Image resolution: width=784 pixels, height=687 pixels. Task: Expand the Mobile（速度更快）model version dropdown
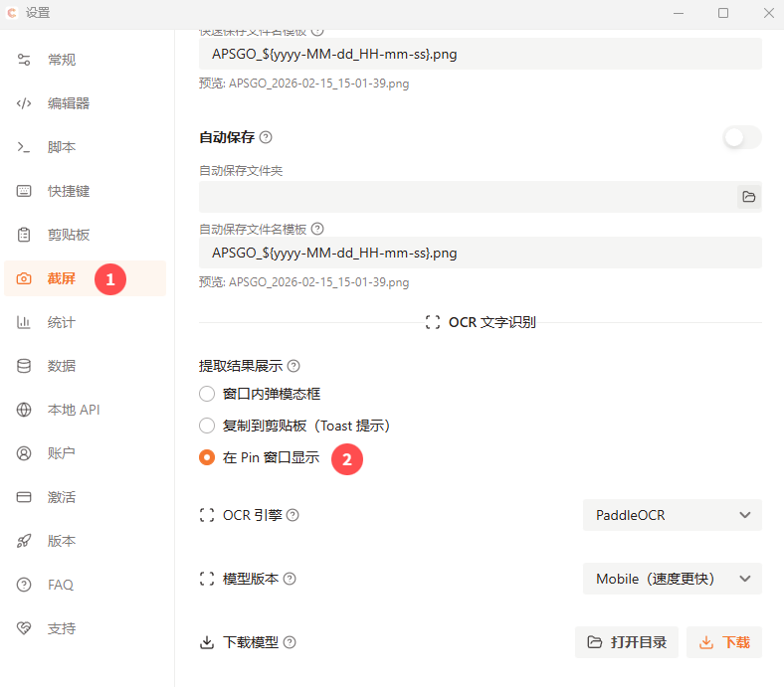672,579
